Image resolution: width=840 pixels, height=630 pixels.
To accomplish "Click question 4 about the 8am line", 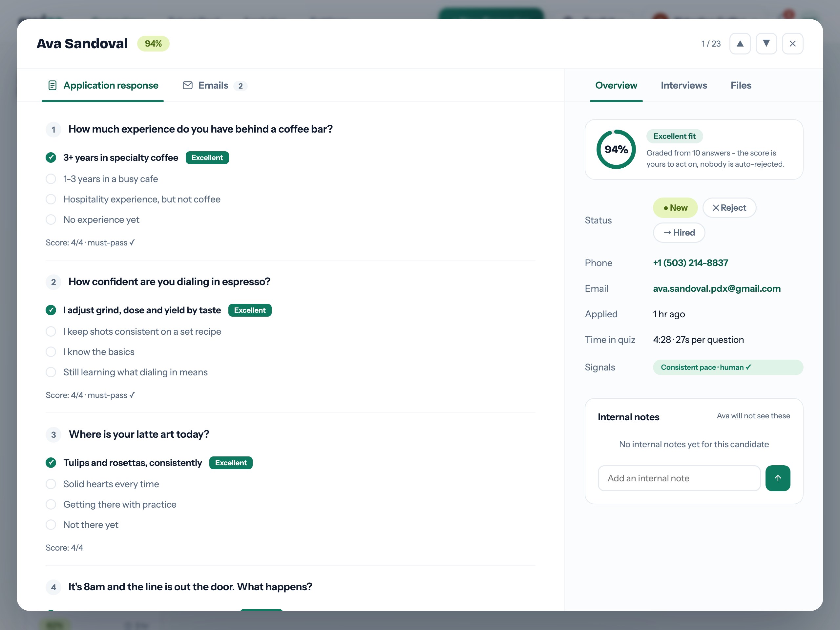I will point(190,587).
